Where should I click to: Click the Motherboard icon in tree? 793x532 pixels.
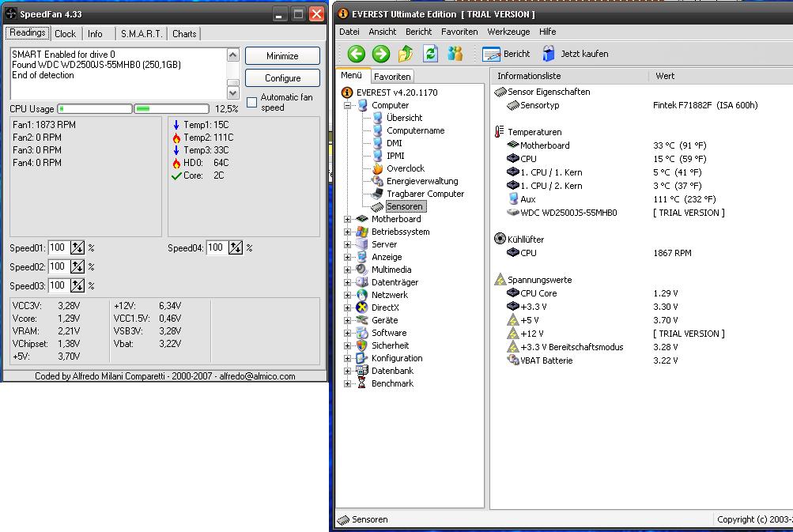(361, 219)
